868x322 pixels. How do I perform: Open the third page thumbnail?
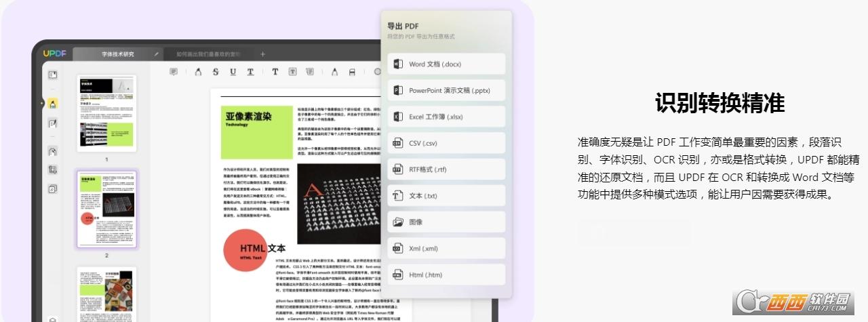[x=106, y=294]
